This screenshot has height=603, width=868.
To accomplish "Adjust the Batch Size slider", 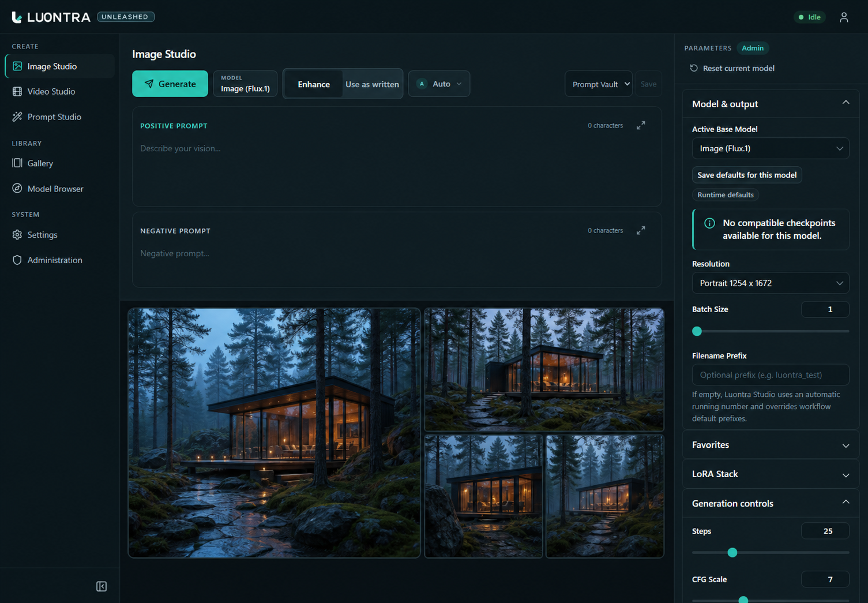I will tap(770, 331).
